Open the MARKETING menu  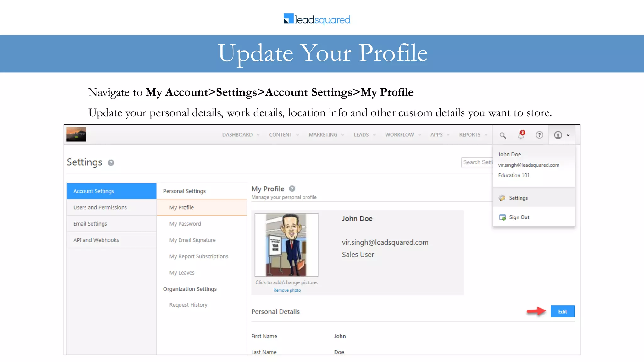(323, 134)
